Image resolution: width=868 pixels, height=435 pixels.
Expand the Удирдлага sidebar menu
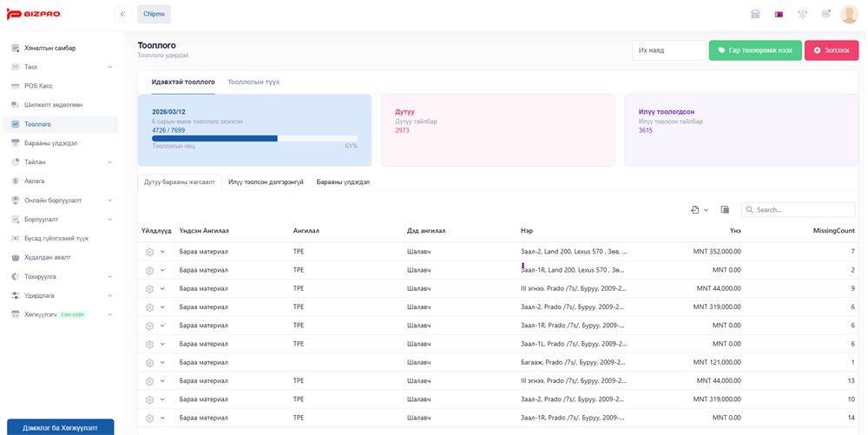click(x=109, y=295)
